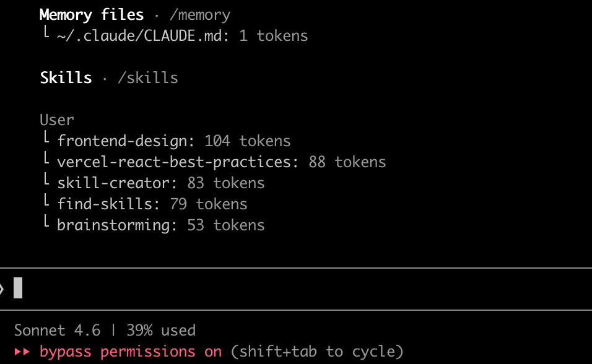Screen dimensions: 592x364
Task: Click the bypass permissions double-arrow icon
Action: click(x=22, y=352)
